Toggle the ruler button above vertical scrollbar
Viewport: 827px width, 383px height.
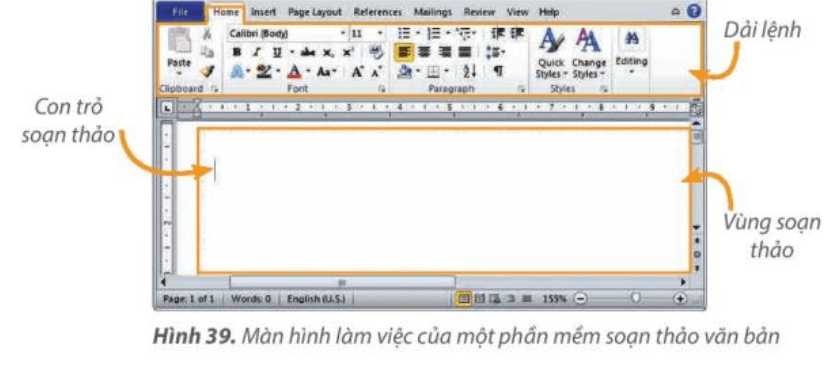click(x=697, y=108)
